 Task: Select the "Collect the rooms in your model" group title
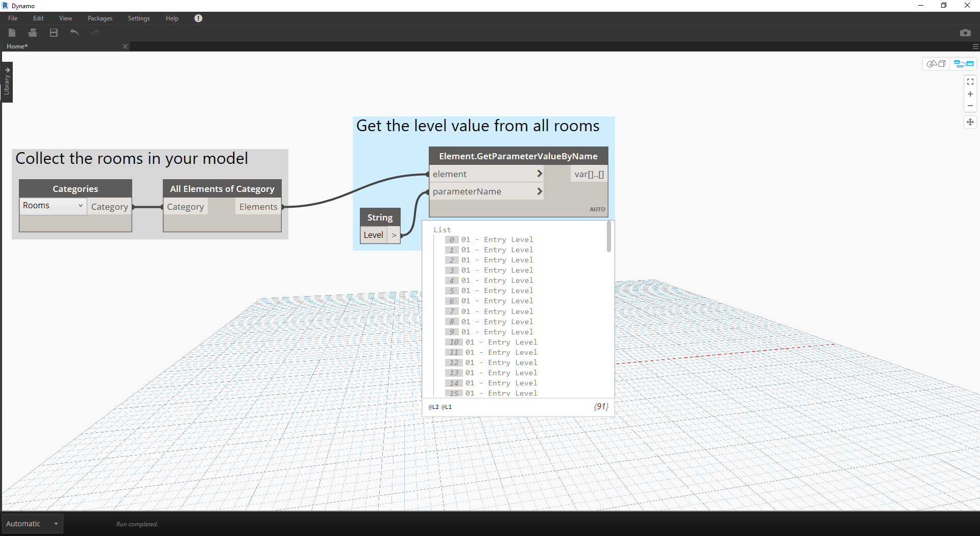[132, 158]
